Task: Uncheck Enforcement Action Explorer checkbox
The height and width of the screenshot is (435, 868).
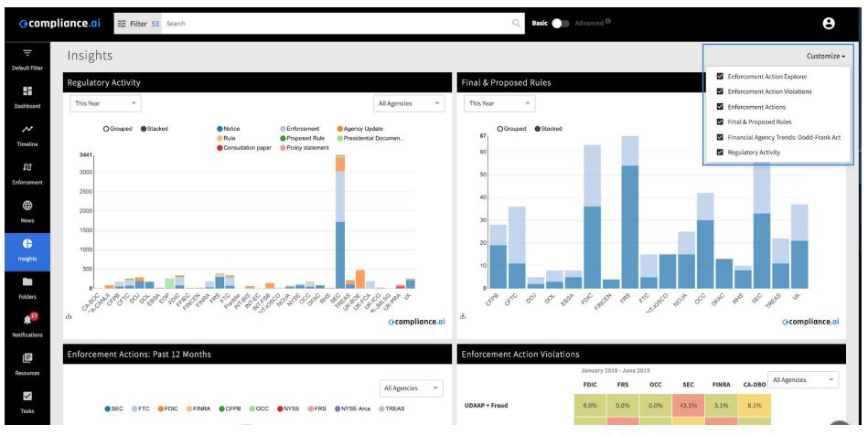Action: [x=720, y=77]
